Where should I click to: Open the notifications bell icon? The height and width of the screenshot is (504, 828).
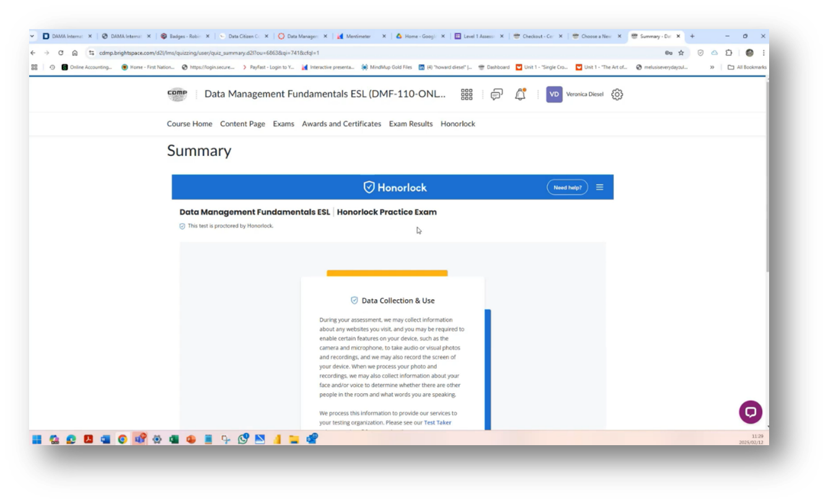tap(520, 94)
